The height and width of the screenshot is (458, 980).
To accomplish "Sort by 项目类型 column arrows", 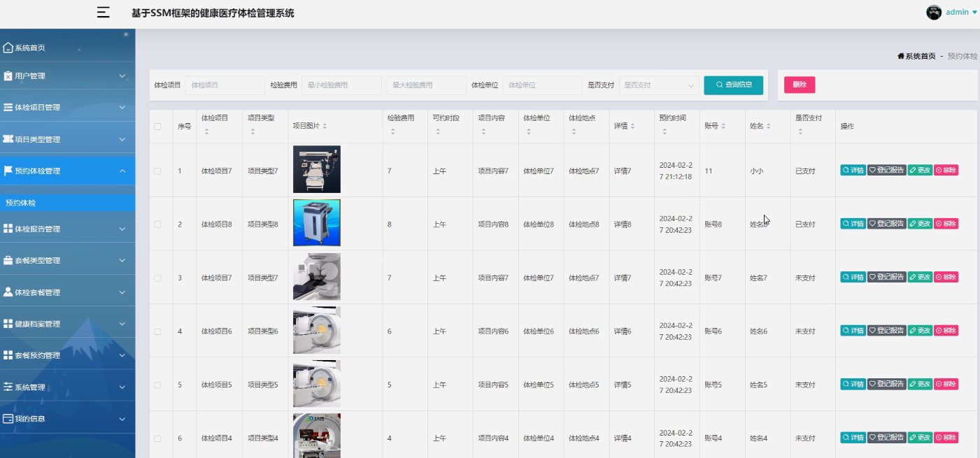I will (253, 132).
